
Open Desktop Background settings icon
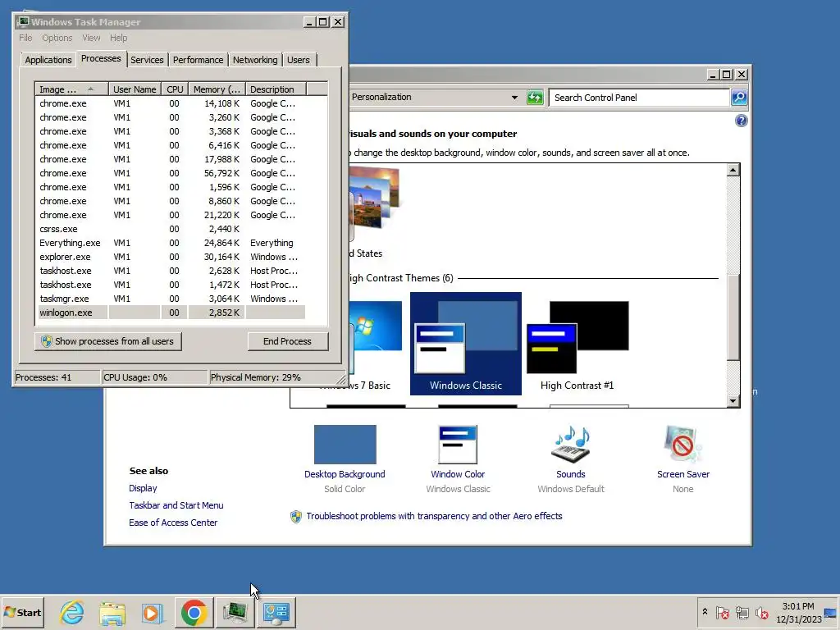(x=345, y=444)
